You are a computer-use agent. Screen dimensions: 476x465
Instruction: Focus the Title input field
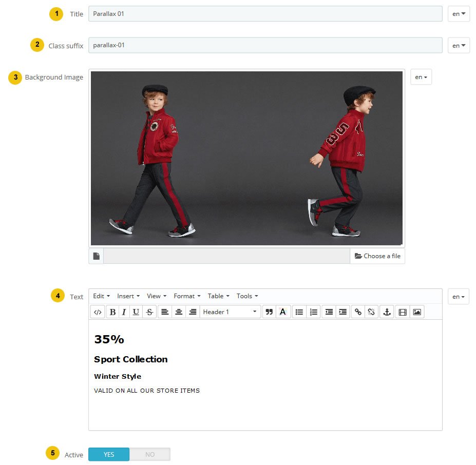[x=265, y=14]
